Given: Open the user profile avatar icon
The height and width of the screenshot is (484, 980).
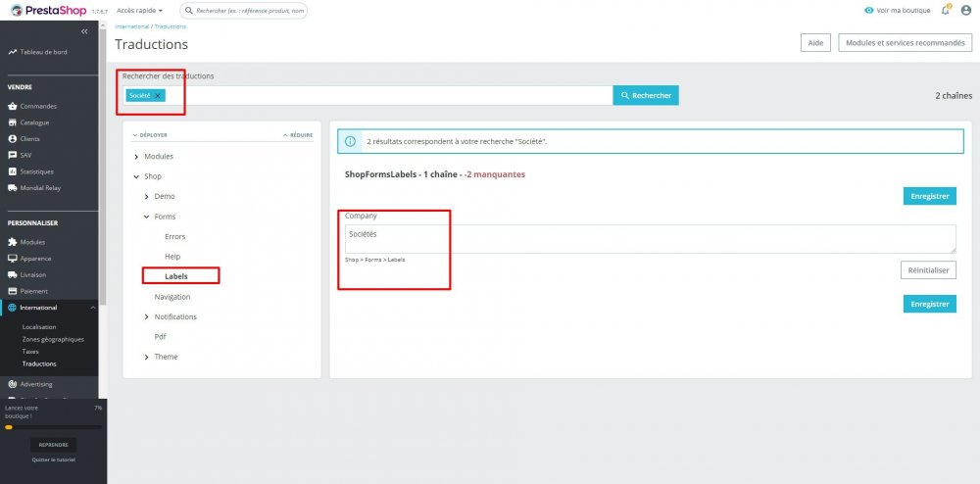Looking at the screenshot, I should [966, 10].
